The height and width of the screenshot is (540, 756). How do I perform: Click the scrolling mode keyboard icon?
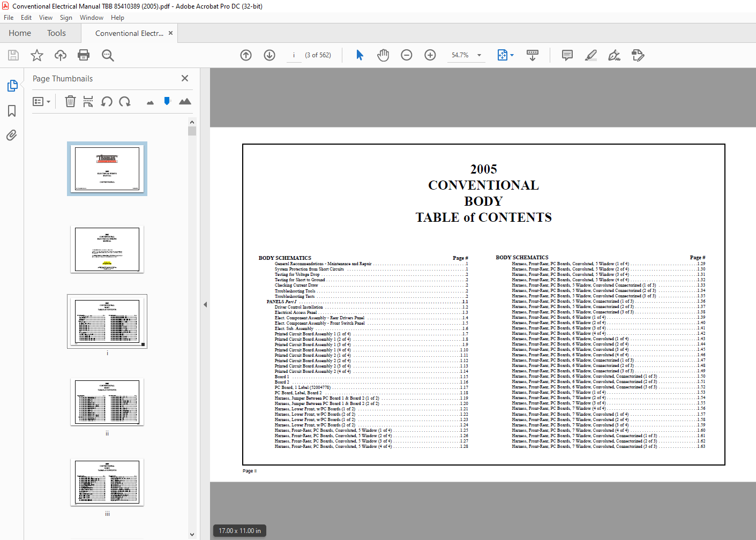[533, 55]
